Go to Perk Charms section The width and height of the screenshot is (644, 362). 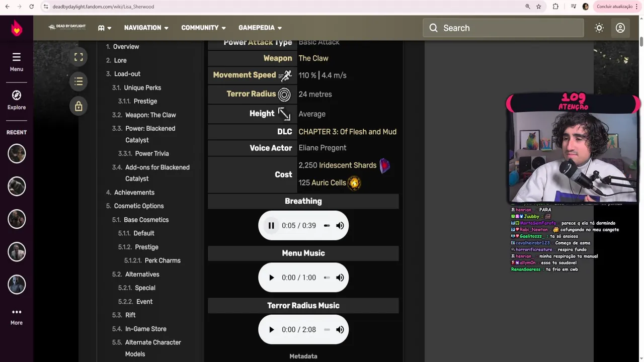pos(163,260)
